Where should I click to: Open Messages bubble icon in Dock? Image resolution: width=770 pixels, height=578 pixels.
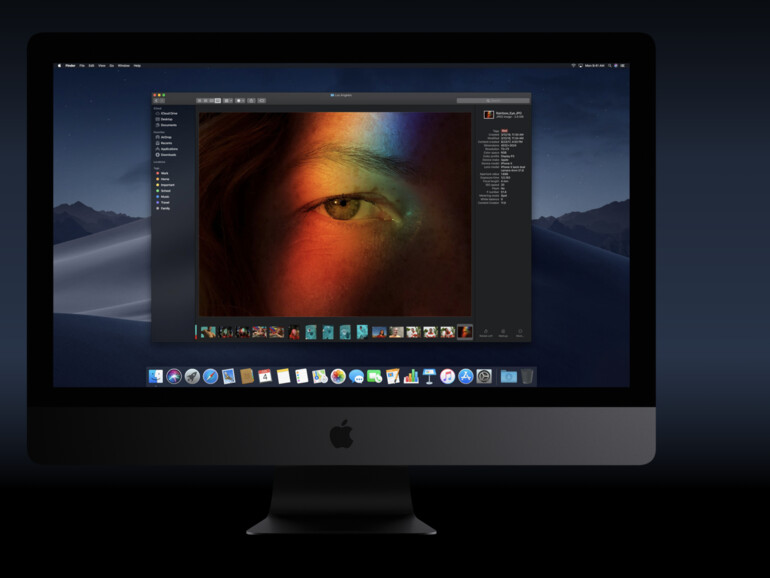tap(356, 377)
